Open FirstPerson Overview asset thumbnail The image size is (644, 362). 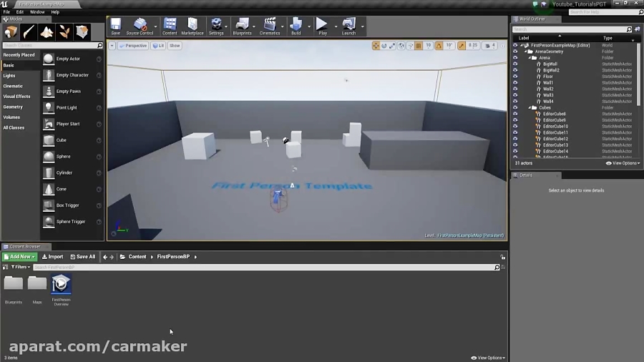pos(62,284)
